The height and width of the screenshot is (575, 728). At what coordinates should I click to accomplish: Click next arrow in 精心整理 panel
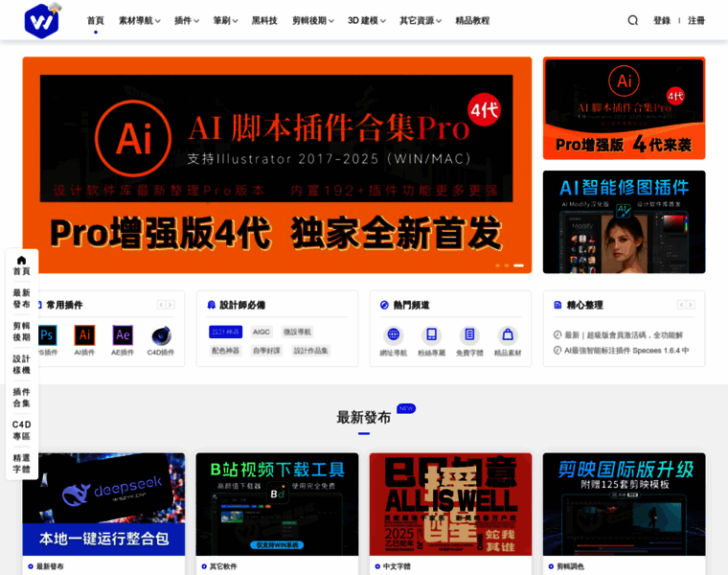(691, 305)
